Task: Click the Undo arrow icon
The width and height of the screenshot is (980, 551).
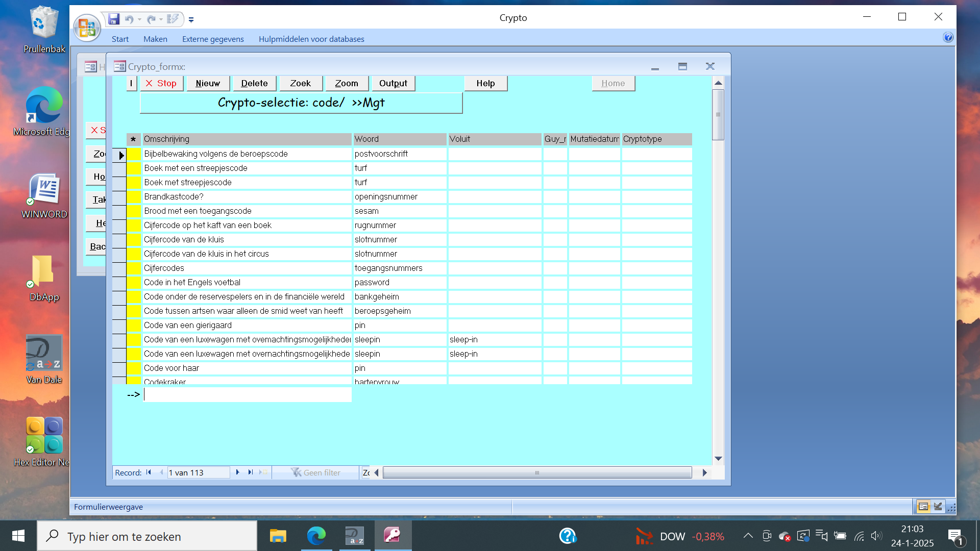Action: pyautogui.click(x=129, y=19)
